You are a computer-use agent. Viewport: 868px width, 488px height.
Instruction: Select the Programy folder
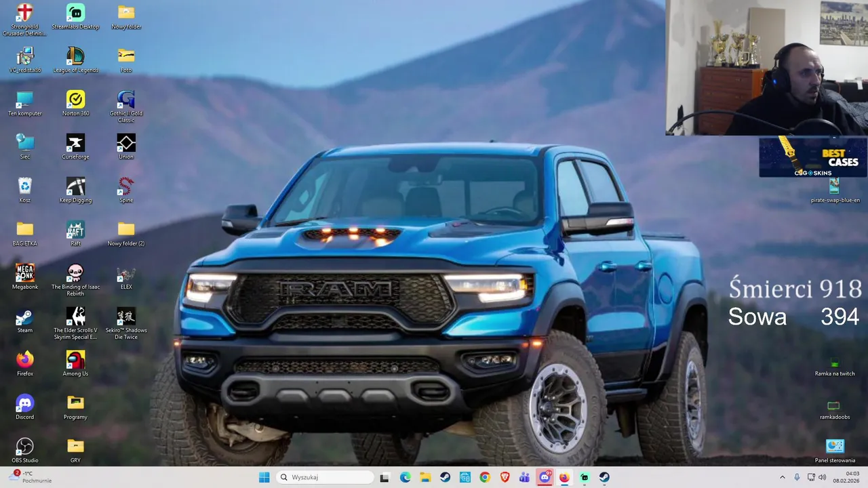pos(75,407)
